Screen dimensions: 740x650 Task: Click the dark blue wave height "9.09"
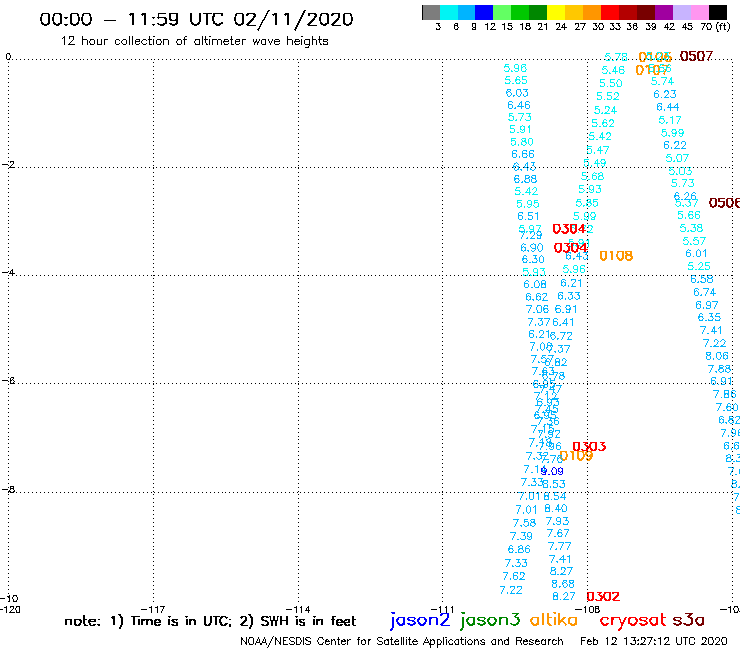coord(552,471)
